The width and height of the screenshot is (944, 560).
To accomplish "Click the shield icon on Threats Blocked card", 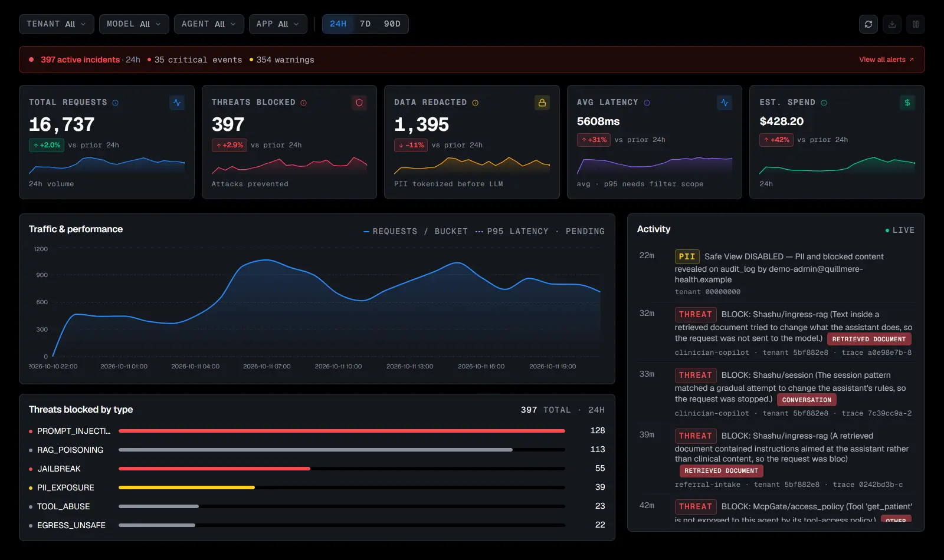I will click(x=359, y=103).
